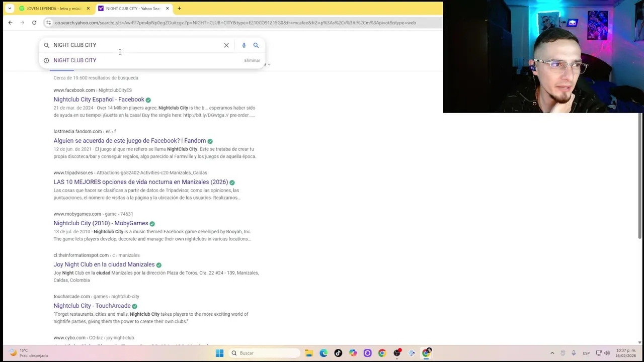Open a new browser tab with the plus
Screen dimensions: 644x362
179,9
